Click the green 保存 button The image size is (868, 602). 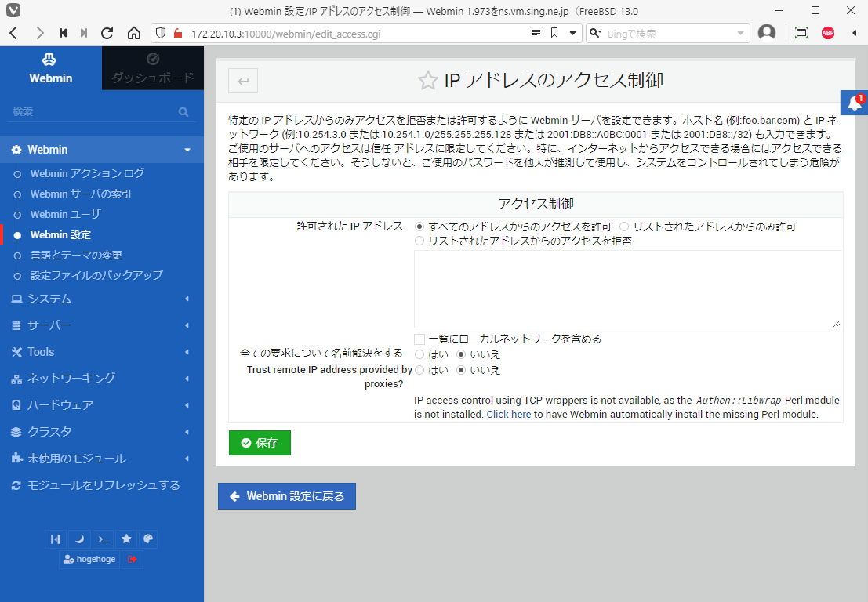pyautogui.click(x=260, y=443)
